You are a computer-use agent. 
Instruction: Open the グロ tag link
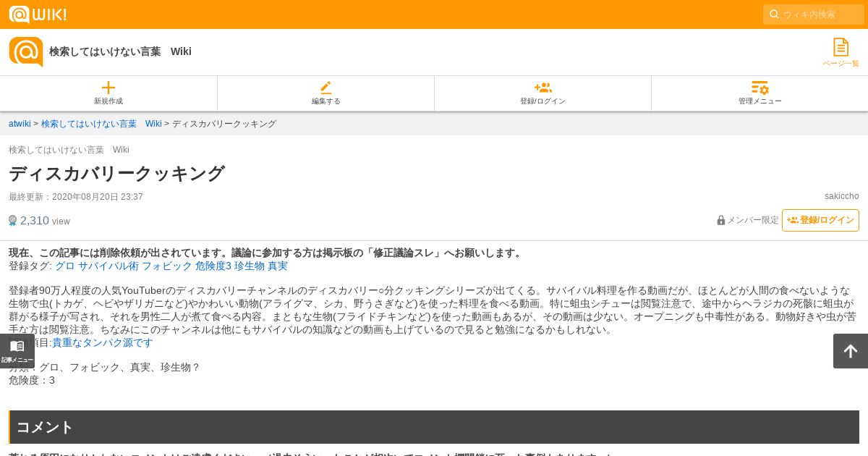click(x=65, y=266)
